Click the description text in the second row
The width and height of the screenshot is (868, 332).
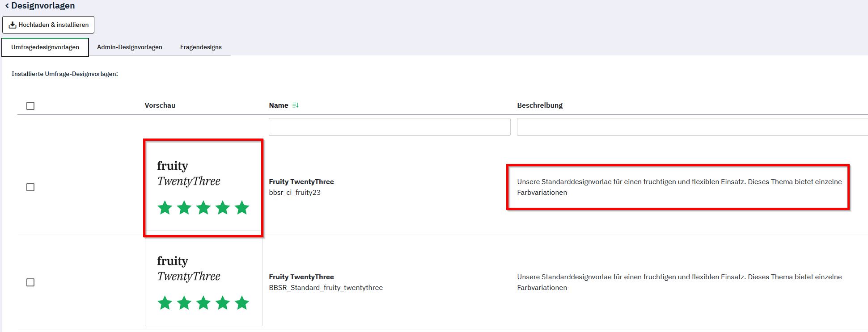click(x=679, y=282)
